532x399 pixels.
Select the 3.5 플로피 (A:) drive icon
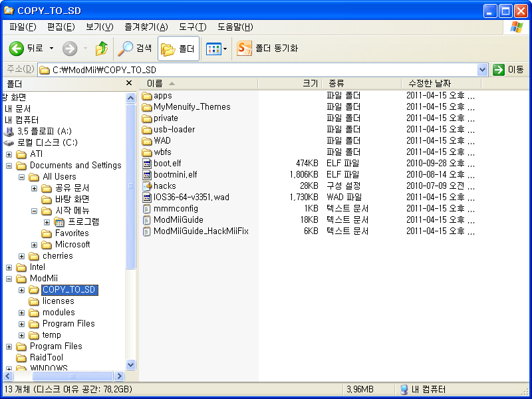point(9,132)
